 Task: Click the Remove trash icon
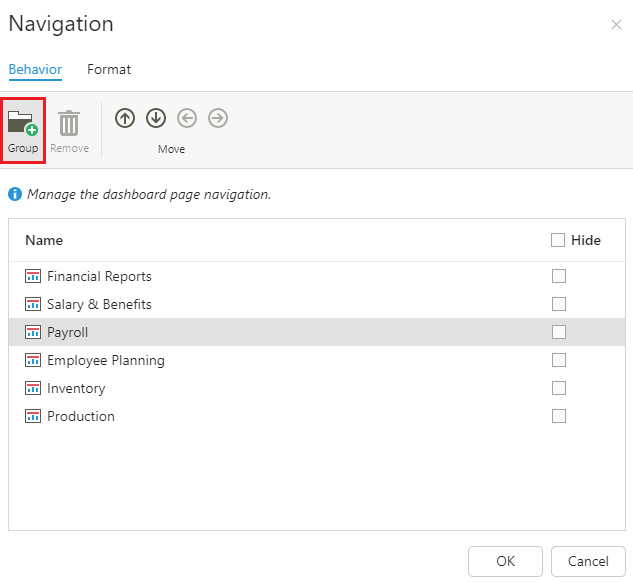pyautogui.click(x=69, y=123)
